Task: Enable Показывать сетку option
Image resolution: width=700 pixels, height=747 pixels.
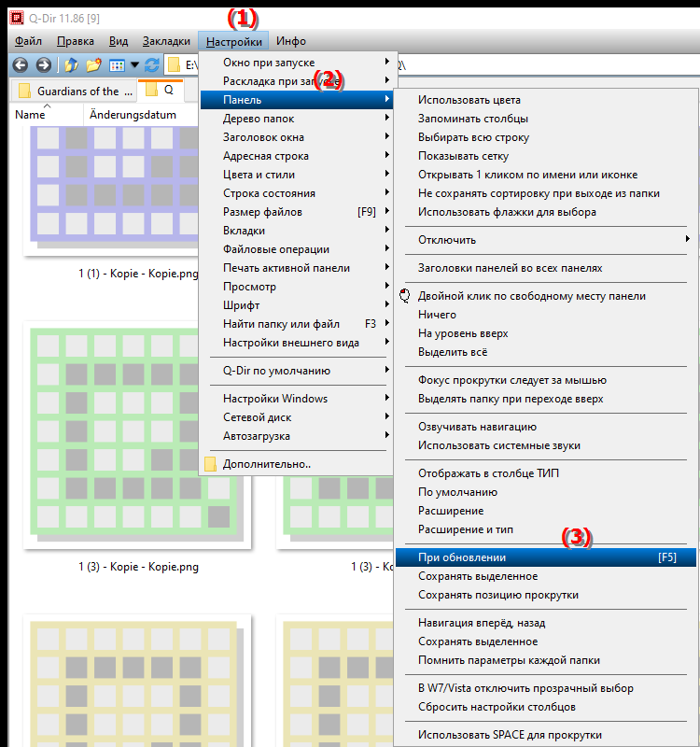Action: click(463, 156)
